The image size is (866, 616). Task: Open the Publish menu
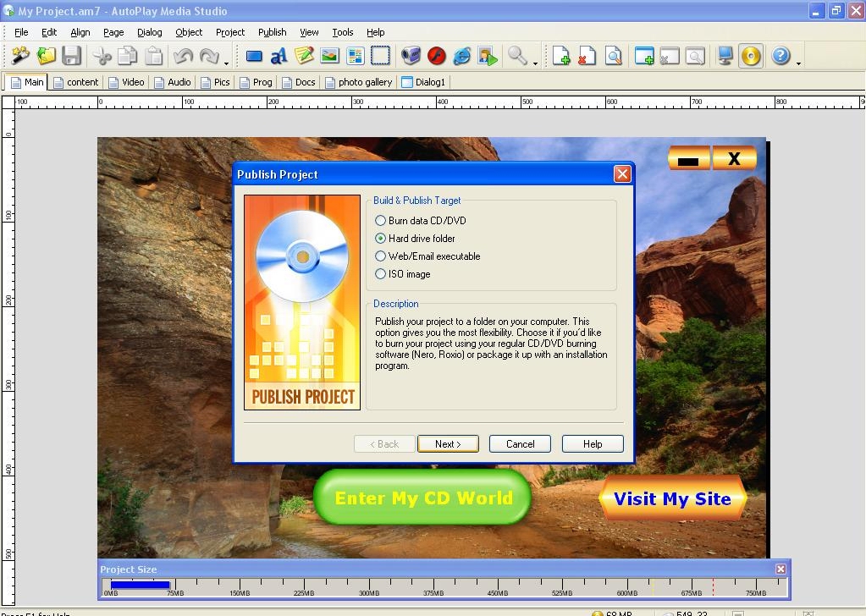(x=272, y=32)
